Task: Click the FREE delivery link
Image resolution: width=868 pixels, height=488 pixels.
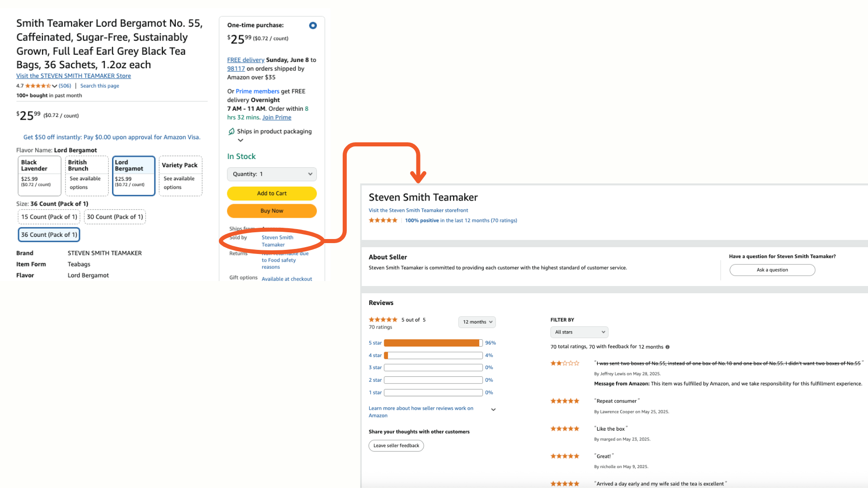Action: [x=245, y=60]
